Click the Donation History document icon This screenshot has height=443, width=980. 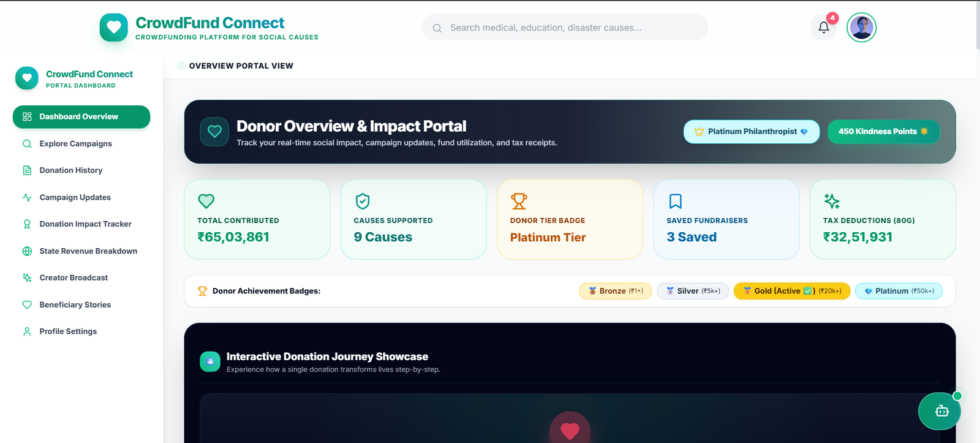click(27, 170)
